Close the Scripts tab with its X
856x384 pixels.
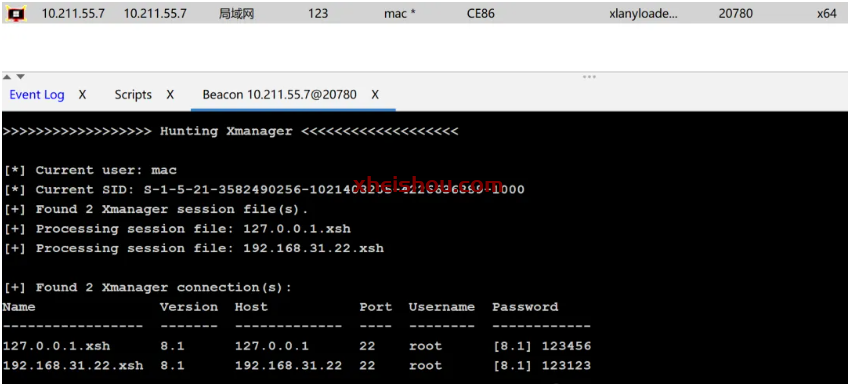click(x=170, y=95)
